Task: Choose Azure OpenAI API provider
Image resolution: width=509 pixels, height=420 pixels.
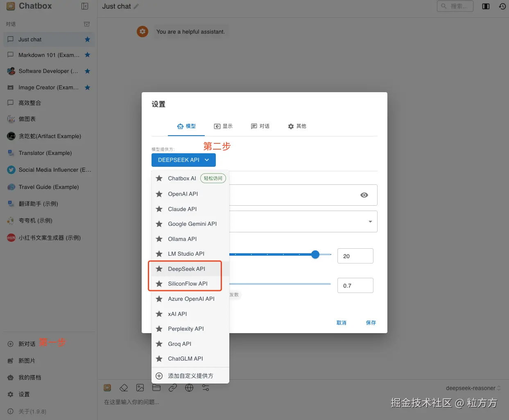Action: click(190, 299)
